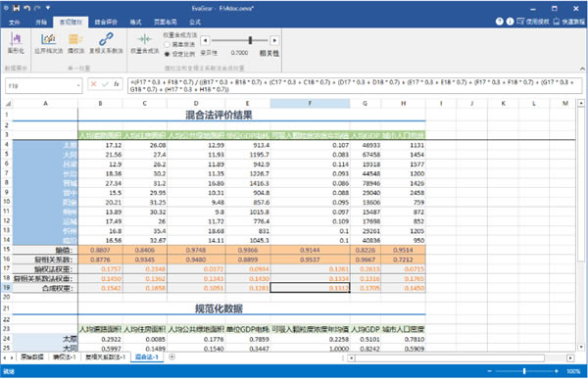This screenshot has height=379, width=588.
Task: Click the horizontal scrollbar left arrow
Action: coord(351,358)
